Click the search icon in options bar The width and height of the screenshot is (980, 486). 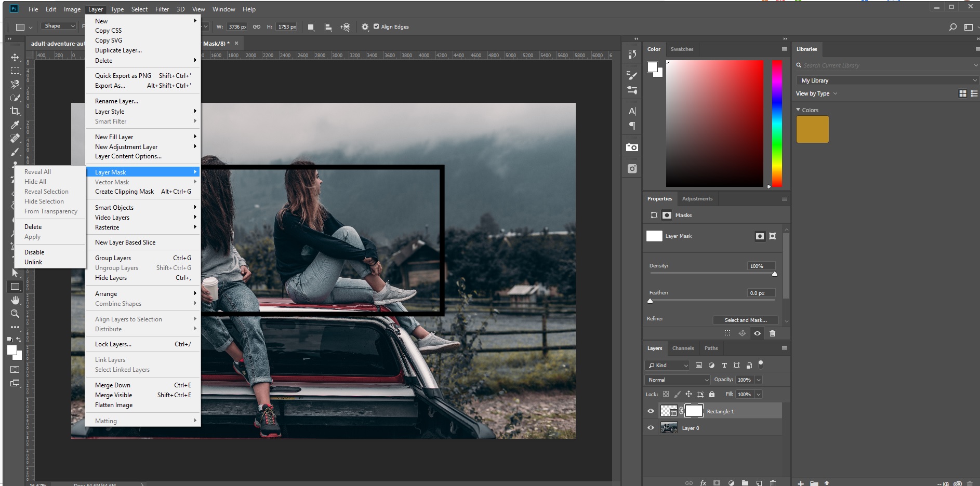pos(952,27)
